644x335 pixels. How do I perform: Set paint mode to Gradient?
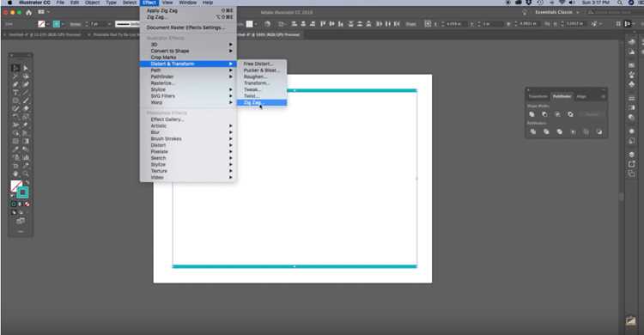pos(20,204)
